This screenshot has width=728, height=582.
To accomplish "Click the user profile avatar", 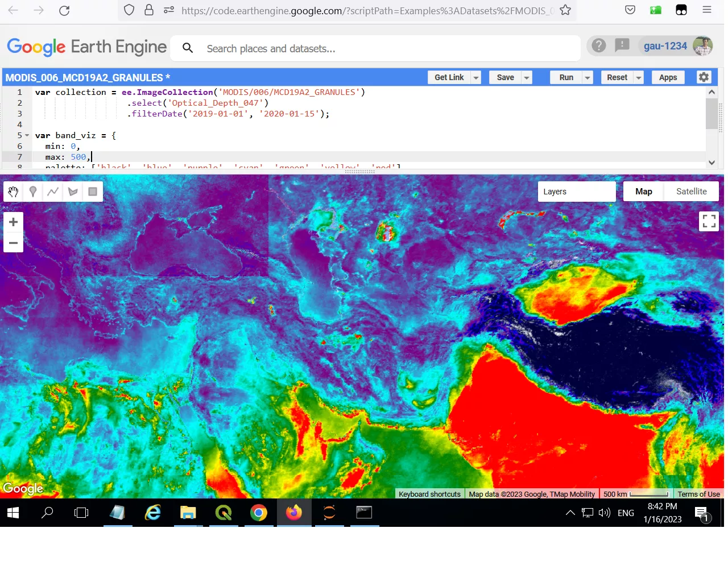I will coord(703,46).
